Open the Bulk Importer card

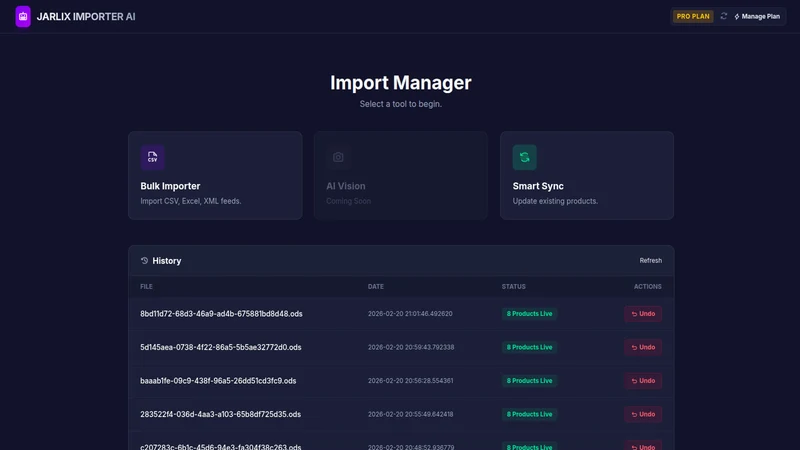tap(215, 176)
